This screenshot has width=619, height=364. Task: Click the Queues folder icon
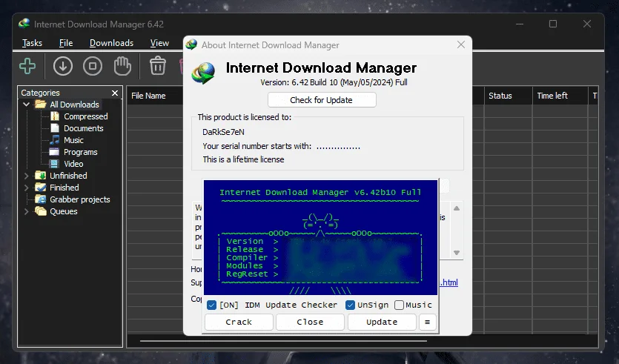pos(40,211)
